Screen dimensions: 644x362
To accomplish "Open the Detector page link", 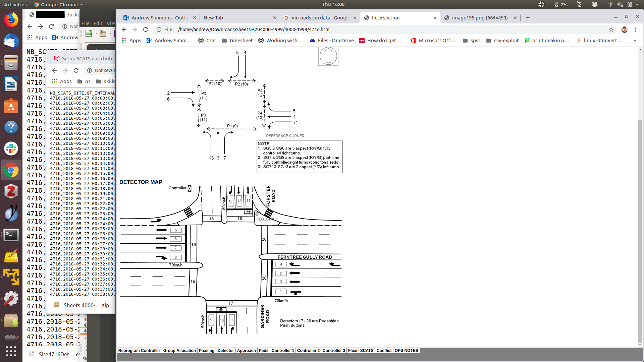I will (x=225, y=351).
